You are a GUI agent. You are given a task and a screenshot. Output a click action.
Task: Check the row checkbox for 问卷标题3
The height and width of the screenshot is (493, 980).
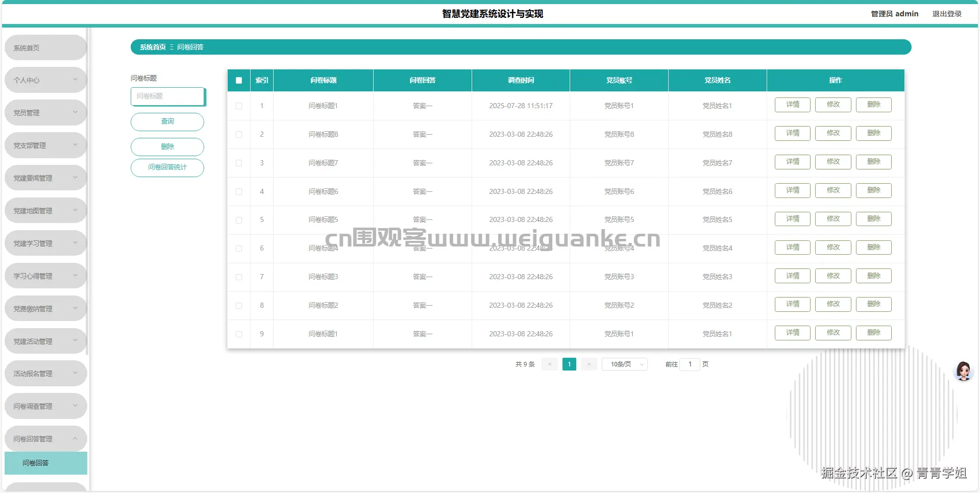coord(239,277)
